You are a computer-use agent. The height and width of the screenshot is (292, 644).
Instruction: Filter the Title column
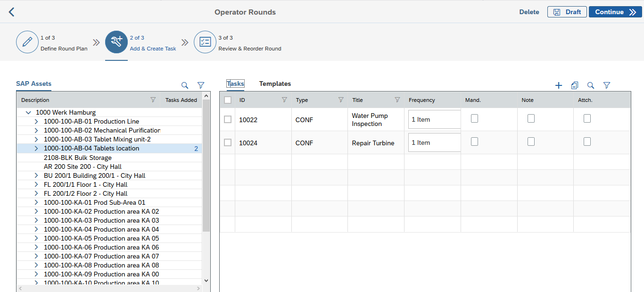click(x=397, y=100)
